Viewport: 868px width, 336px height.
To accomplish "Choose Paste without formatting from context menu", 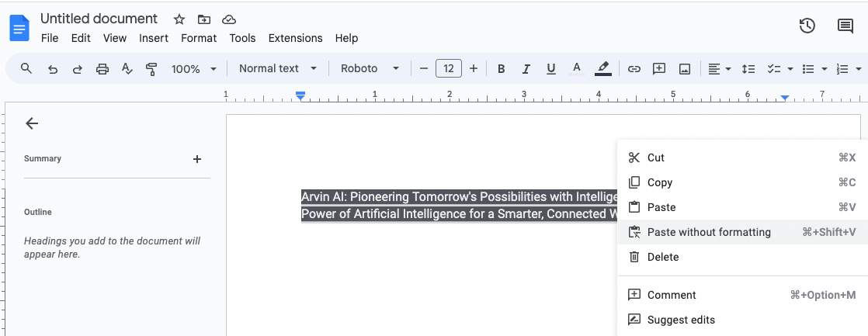I will pos(709,232).
